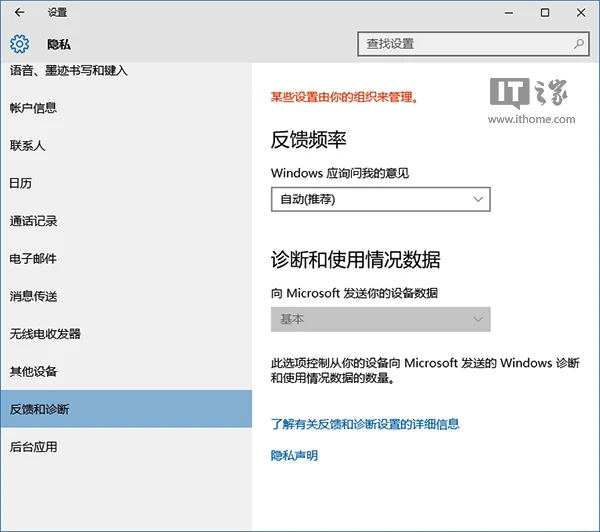Click the 反馈频率 heading

(308, 139)
